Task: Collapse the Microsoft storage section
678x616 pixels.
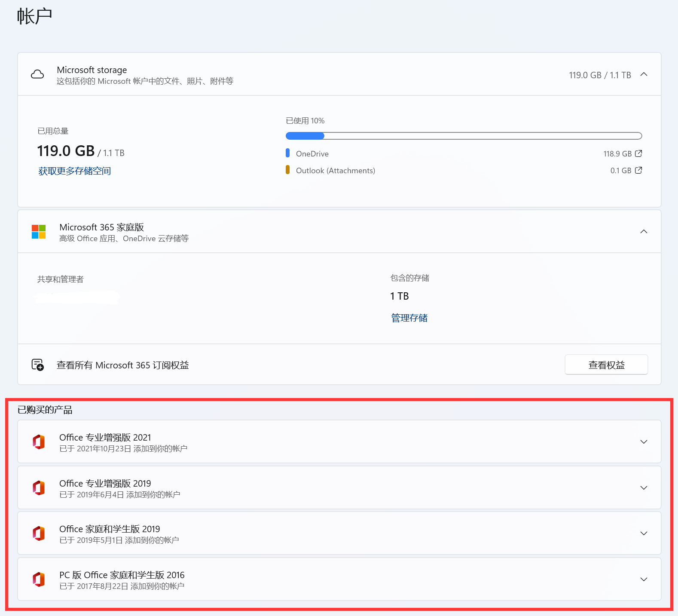Action: 644,74
